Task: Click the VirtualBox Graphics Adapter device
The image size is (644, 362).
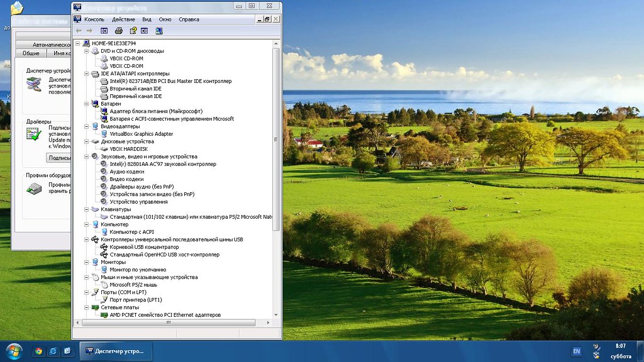Action: [x=141, y=134]
